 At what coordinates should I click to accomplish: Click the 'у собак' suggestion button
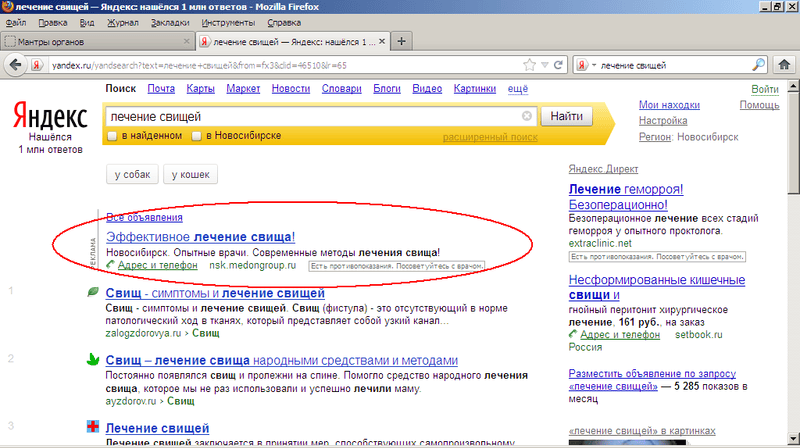[x=132, y=175]
